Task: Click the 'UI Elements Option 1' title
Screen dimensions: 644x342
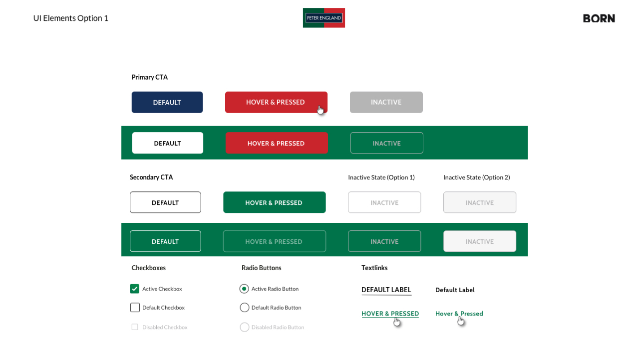Action: 71,18
